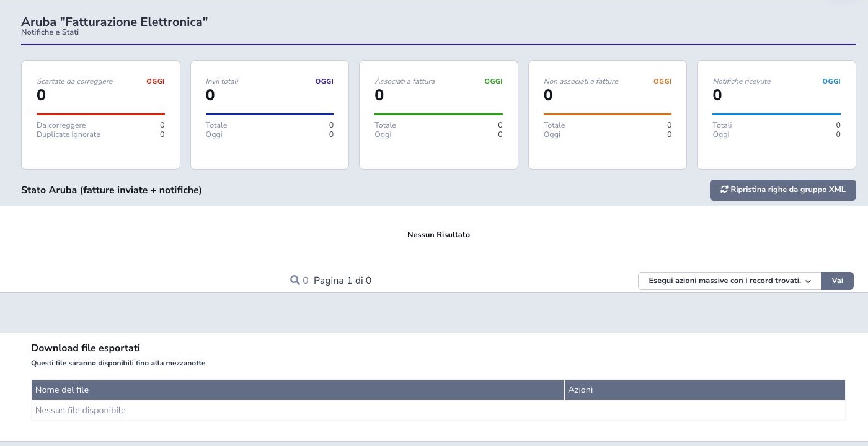Click the light blue OGGI label
Viewport: 868px width, 446px height.
(x=831, y=81)
